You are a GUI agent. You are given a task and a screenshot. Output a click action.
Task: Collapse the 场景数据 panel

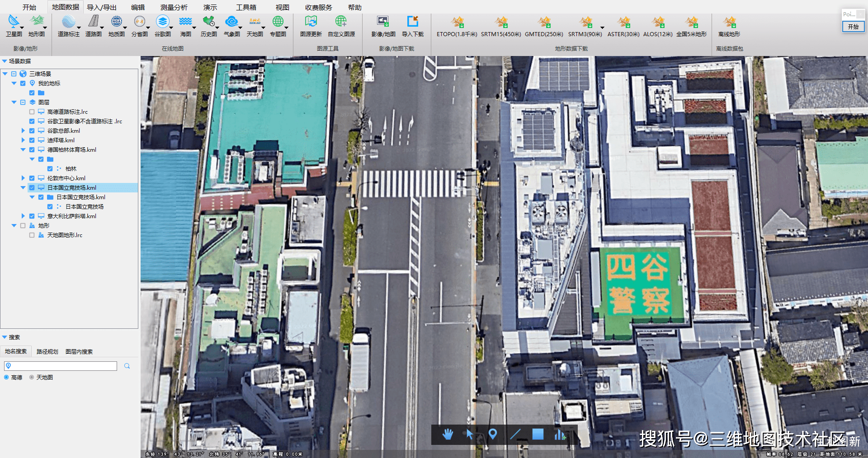coord(5,61)
